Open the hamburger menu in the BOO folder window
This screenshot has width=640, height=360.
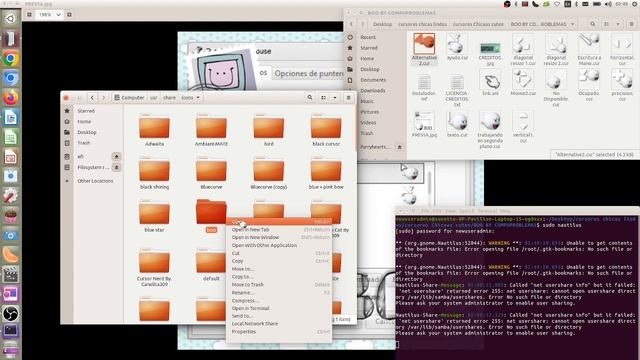click(631, 24)
